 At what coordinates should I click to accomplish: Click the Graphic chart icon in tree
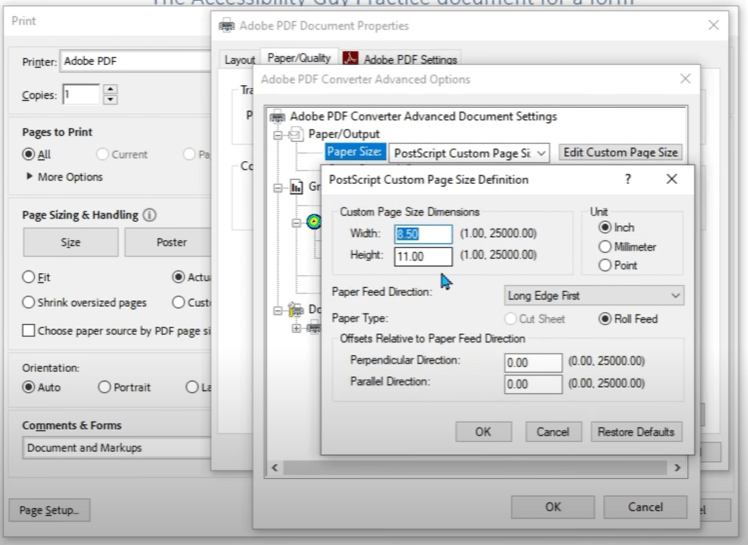[x=296, y=187]
